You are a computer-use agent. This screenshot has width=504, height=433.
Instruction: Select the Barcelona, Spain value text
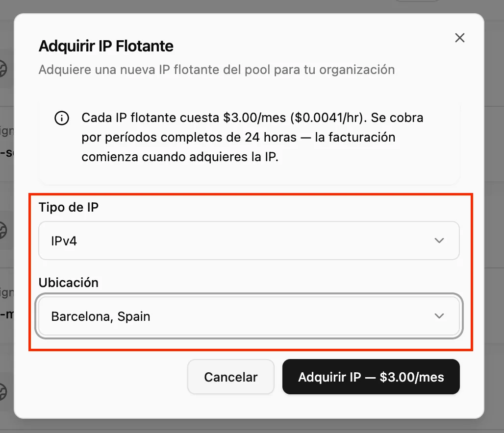click(x=101, y=317)
